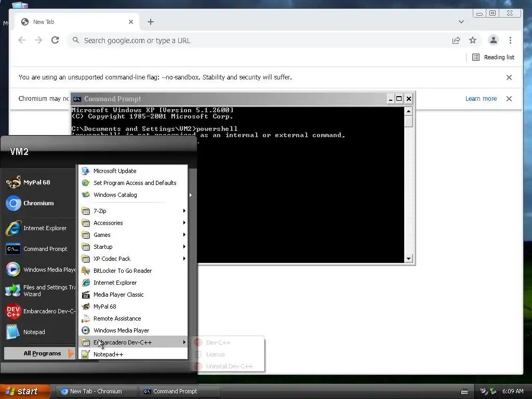Open Internet Explorer in All Programs list
Screen dimensions: 532x399
[x=133, y=283]
